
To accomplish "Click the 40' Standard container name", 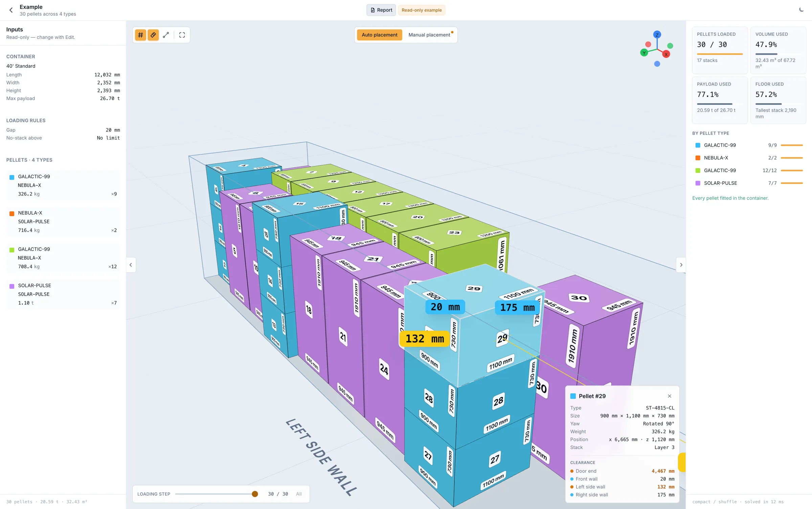I will (21, 66).
